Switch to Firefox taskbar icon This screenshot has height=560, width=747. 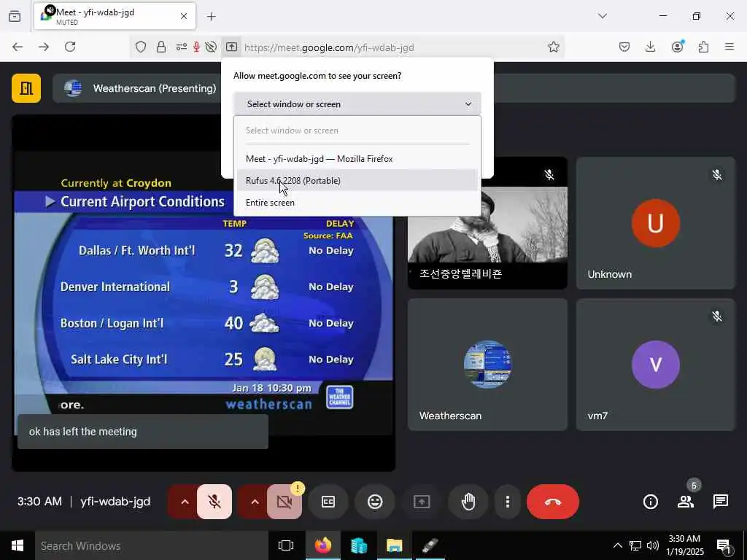[323, 545]
